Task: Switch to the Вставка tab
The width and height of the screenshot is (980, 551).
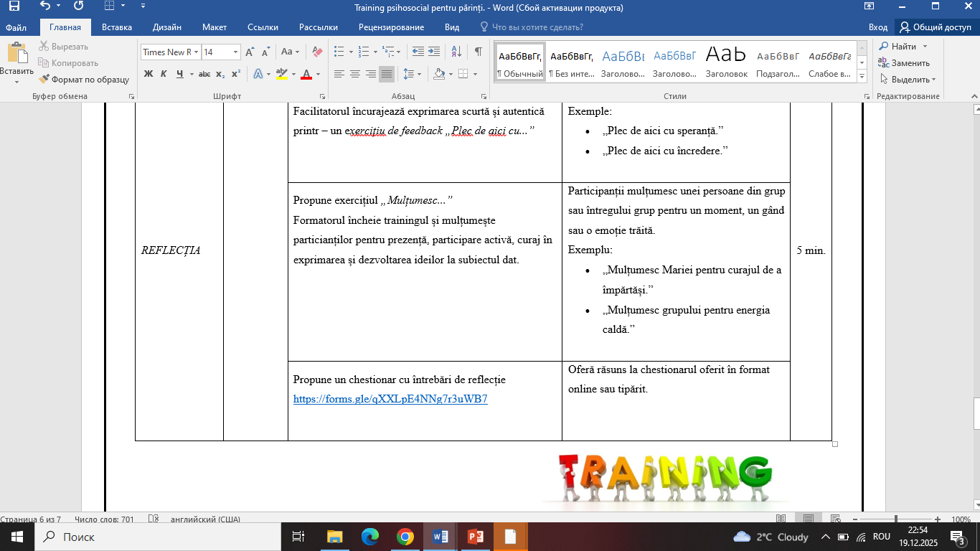Action: tap(117, 27)
